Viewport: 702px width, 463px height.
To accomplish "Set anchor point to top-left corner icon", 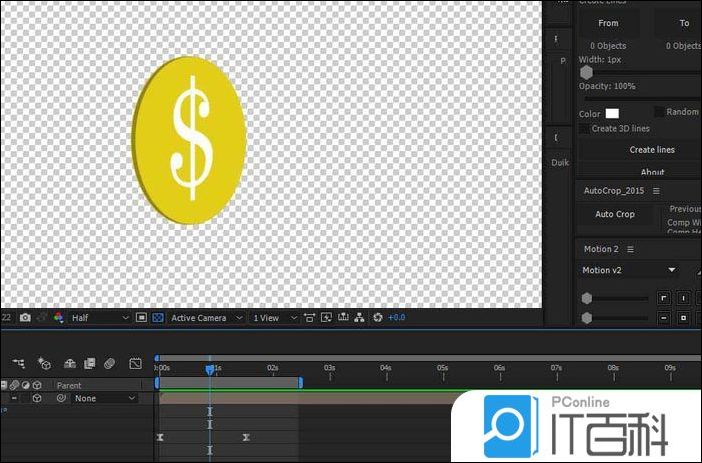I will coord(663,298).
